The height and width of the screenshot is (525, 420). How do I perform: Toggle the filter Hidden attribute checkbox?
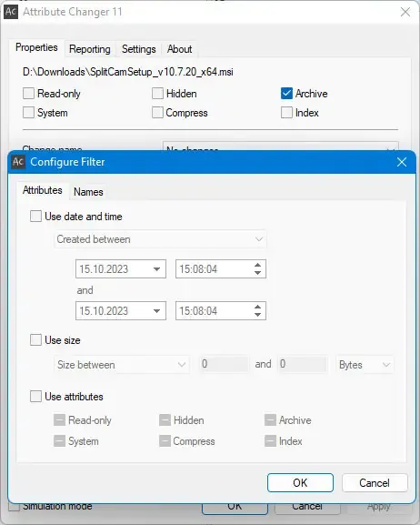[x=165, y=419]
